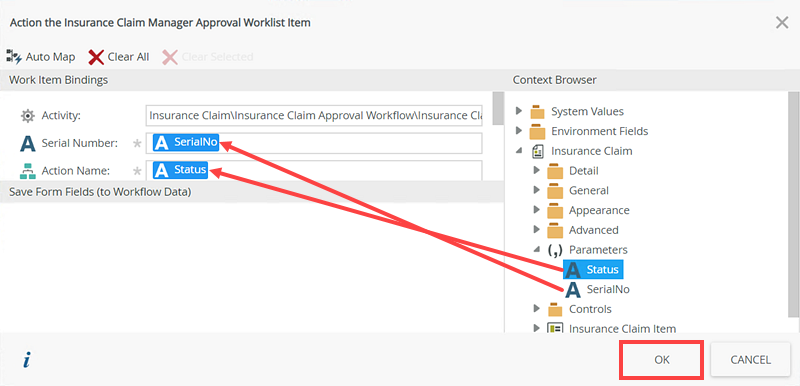Select the Status parameter icon in Context Browser
The width and height of the screenshot is (800, 386).
[573, 269]
